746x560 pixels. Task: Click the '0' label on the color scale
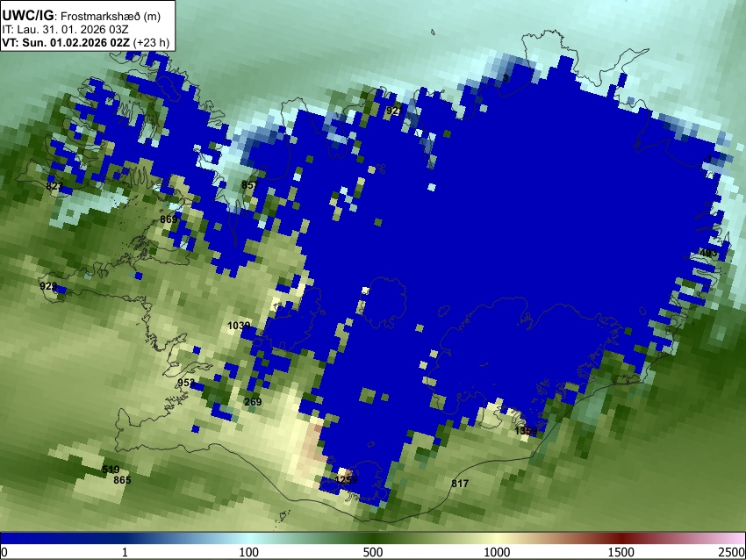tap(4, 552)
